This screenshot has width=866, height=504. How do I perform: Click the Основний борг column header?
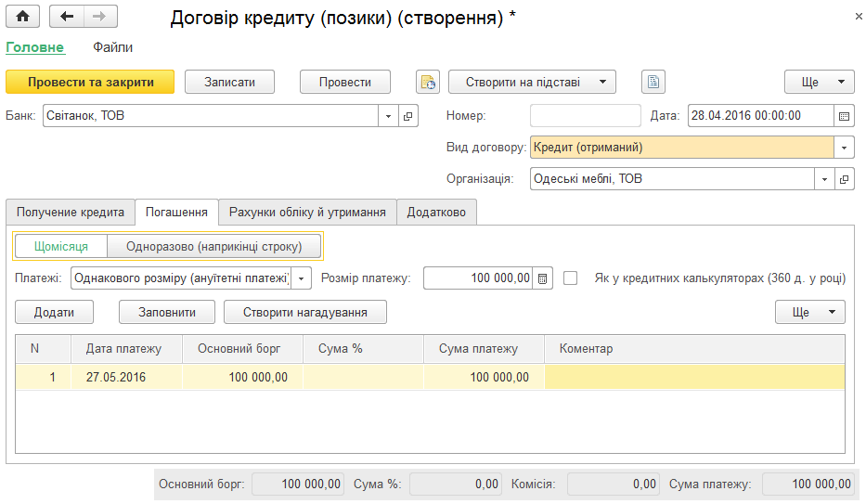[242, 349]
